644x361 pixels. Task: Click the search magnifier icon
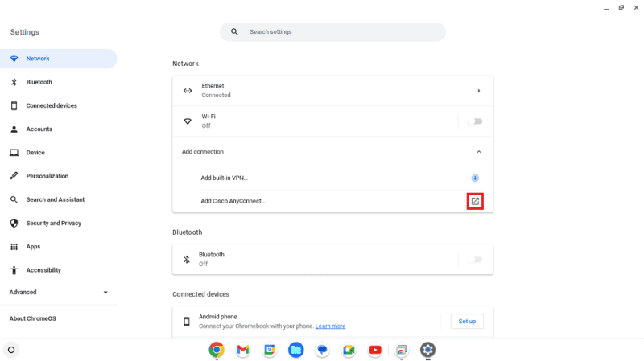[234, 32]
